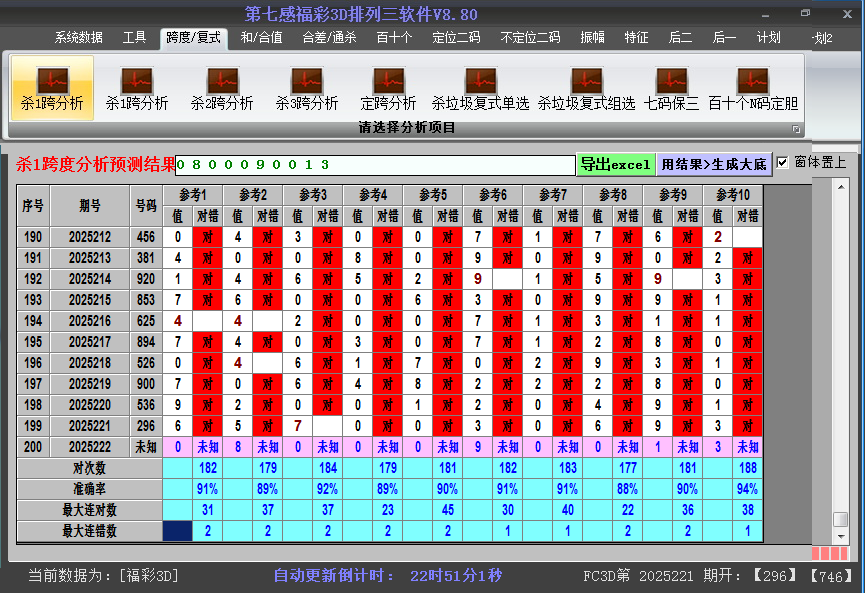Switch to the 和/合值 tab
Image resolution: width=865 pixels, height=593 pixels.
click(261, 38)
